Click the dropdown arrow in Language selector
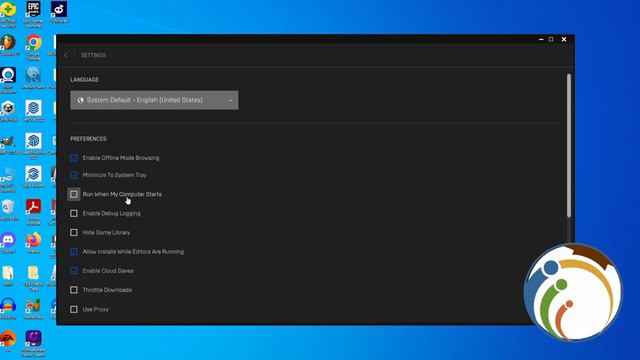This screenshot has height=360, width=640. tap(230, 100)
